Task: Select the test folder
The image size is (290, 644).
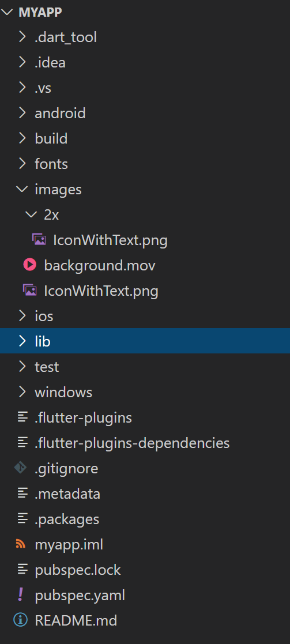Action: pyautogui.click(x=145, y=366)
